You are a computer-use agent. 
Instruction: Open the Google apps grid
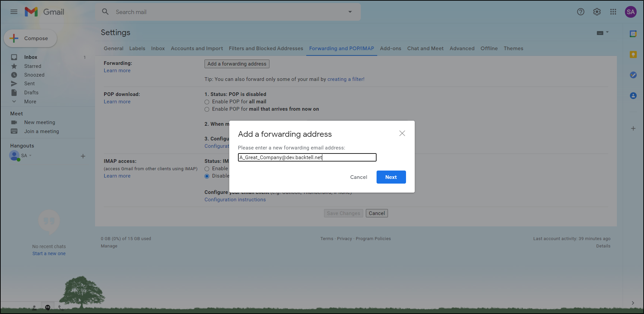[x=613, y=12]
